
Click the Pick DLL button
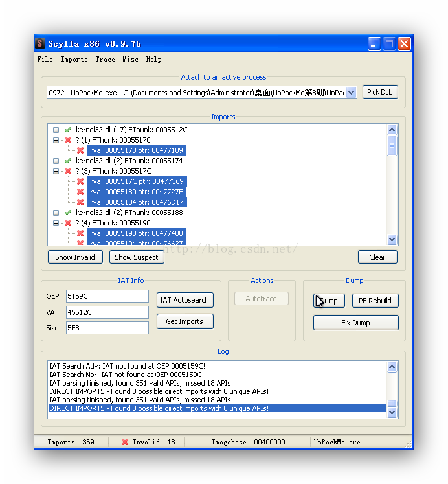pos(380,92)
